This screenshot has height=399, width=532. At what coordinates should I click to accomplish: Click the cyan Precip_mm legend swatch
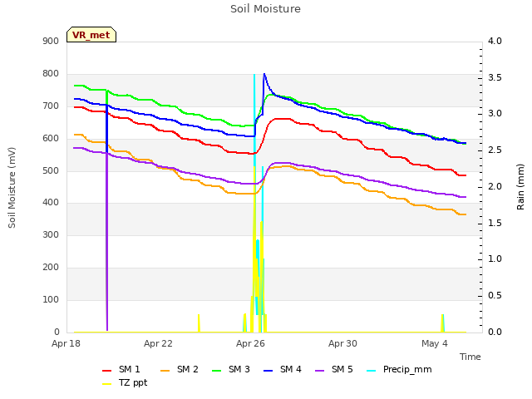click(372, 371)
